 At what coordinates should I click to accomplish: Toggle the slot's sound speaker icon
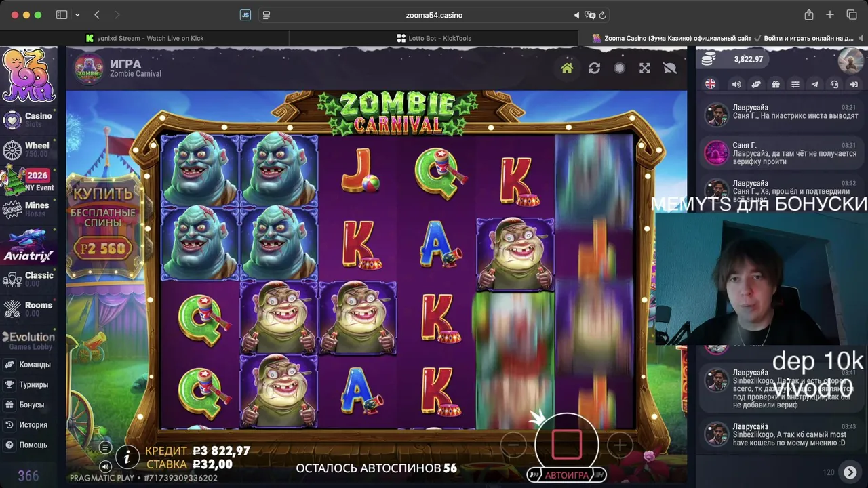pos(105,466)
